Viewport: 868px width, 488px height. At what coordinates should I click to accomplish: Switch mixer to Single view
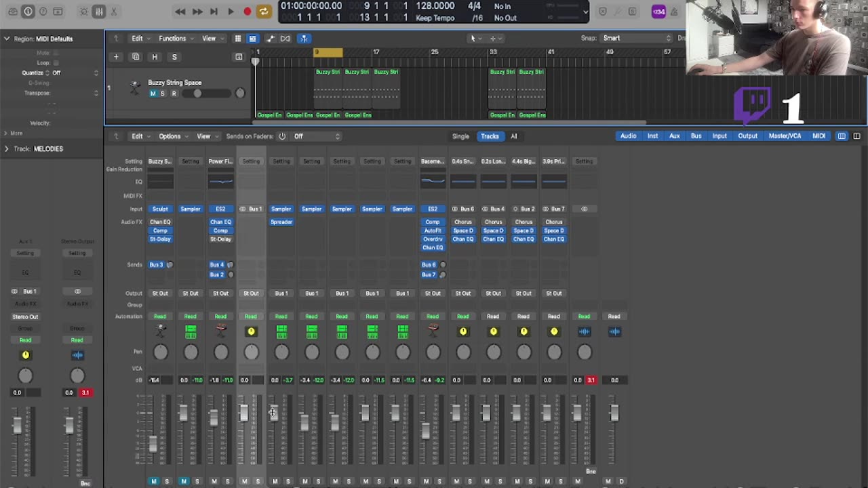tap(460, 136)
